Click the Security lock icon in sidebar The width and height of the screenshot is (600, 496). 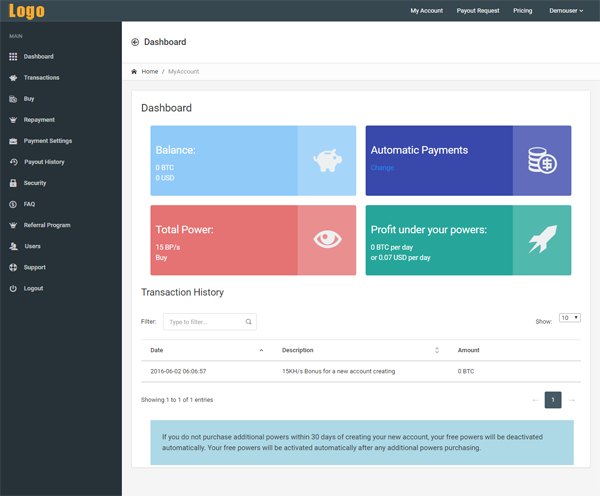click(x=13, y=183)
